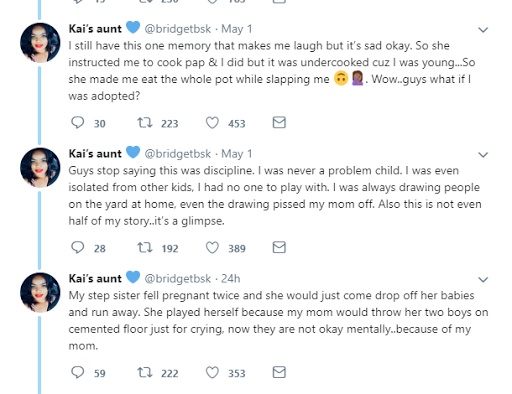Like the tweet with 453 likes
The height and width of the screenshot is (394, 512).
coord(212,123)
